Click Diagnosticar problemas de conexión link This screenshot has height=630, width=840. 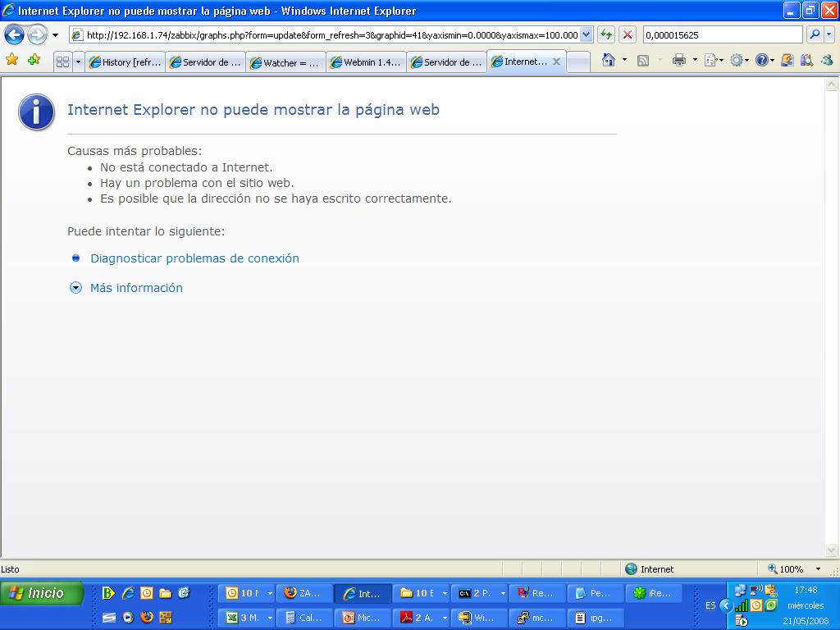click(x=194, y=258)
